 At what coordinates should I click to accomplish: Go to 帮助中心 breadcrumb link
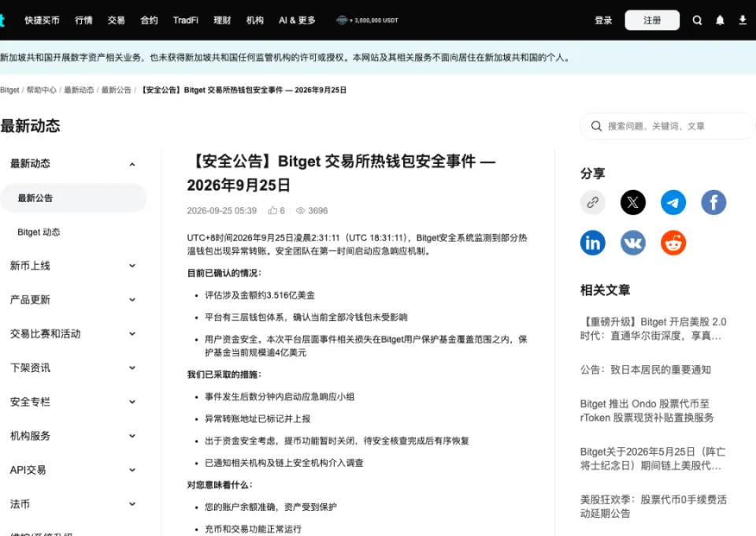pyautogui.click(x=42, y=90)
